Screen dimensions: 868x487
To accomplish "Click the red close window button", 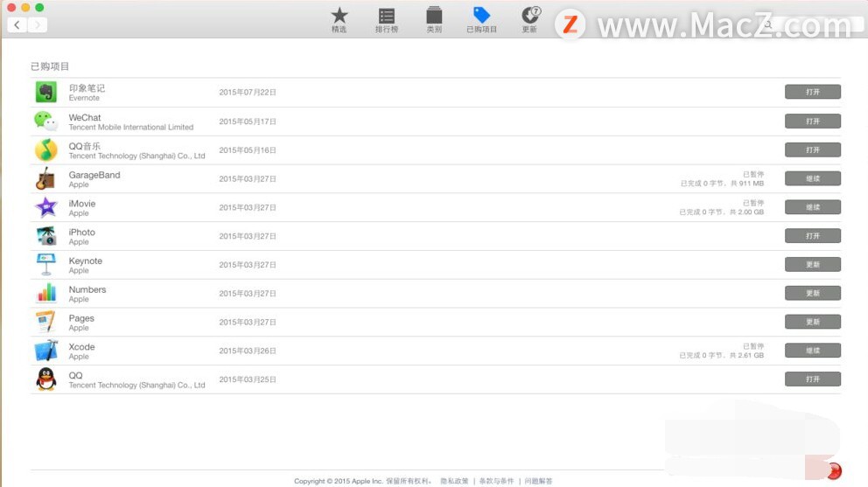I will (11, 7).
